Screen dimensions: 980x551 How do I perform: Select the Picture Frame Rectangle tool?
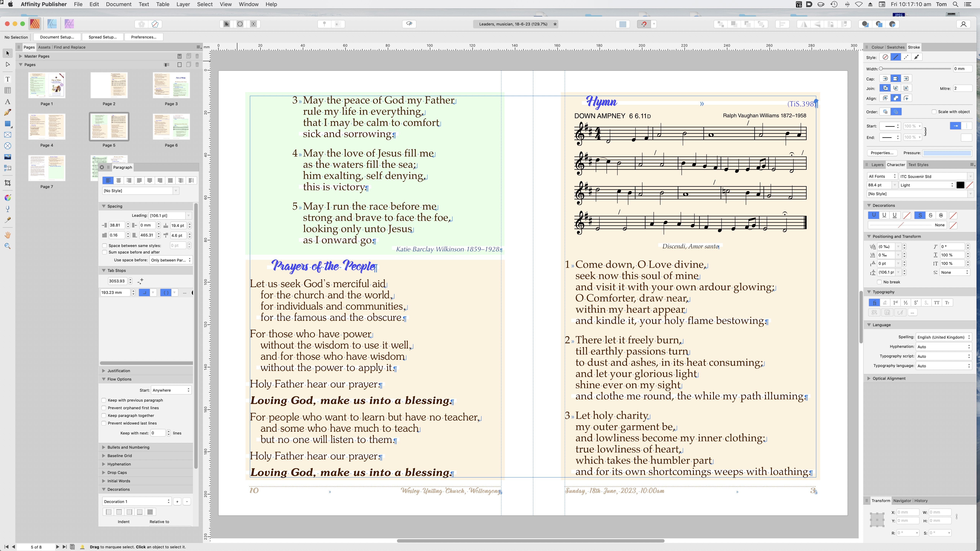tap(7, 135)
